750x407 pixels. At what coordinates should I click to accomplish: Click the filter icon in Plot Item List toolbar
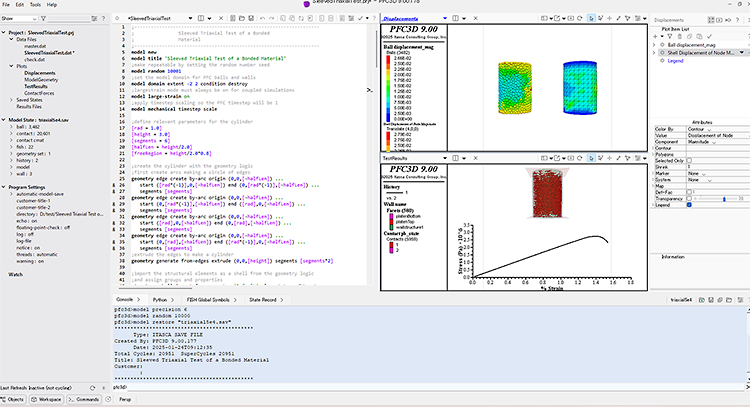(x=670, y=36)
